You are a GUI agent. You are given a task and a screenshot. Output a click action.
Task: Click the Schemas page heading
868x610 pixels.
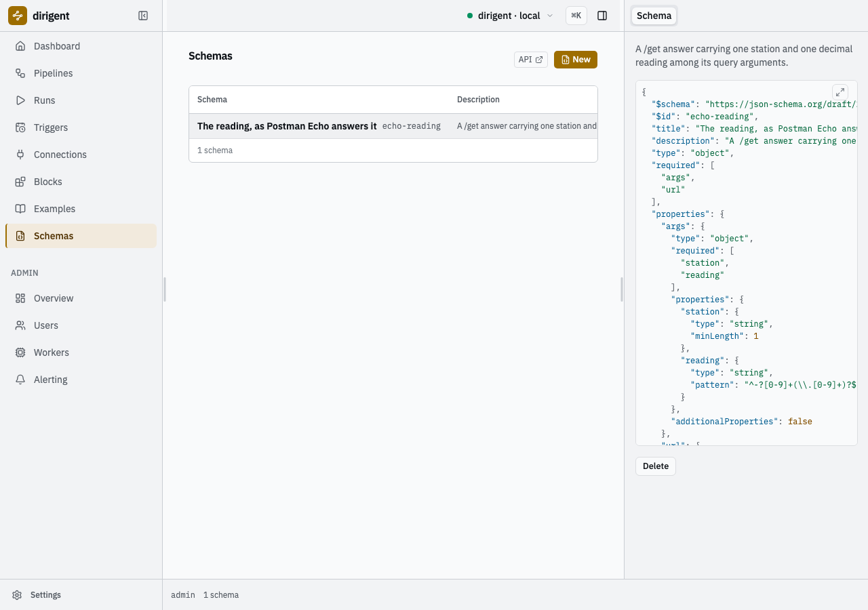210,56
